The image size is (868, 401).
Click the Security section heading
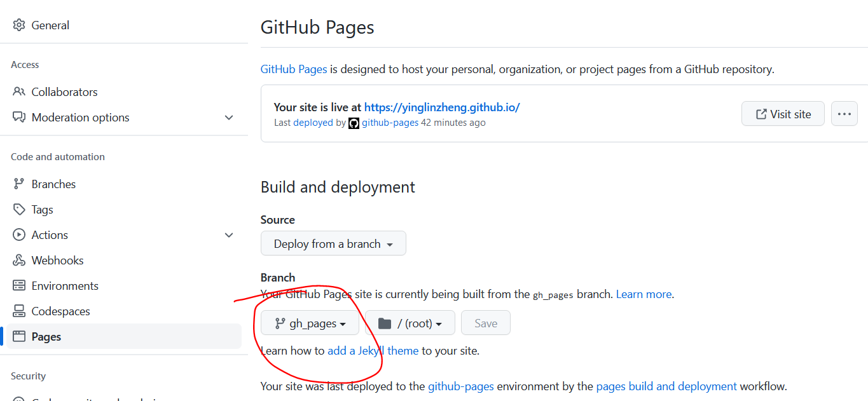(29, 376)
